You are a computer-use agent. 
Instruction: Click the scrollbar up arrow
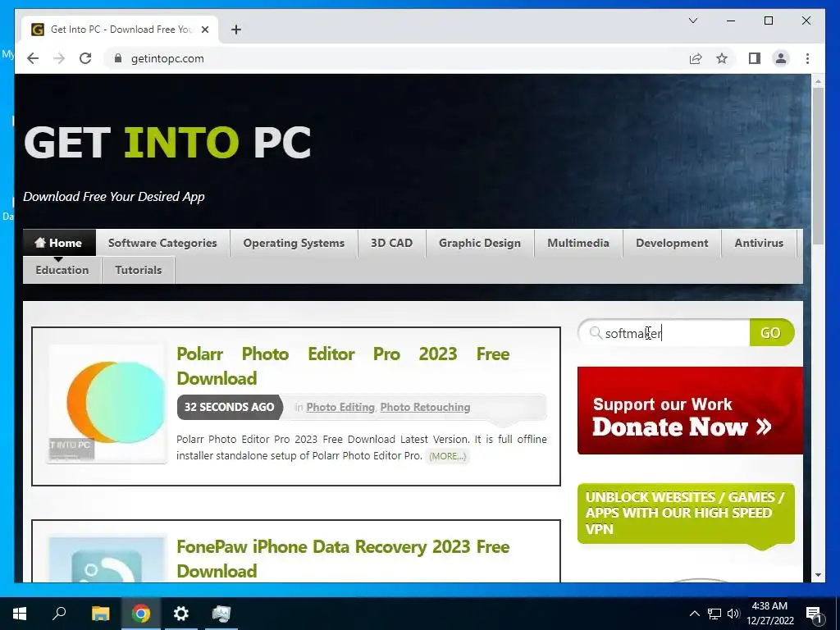click(818, 81)
